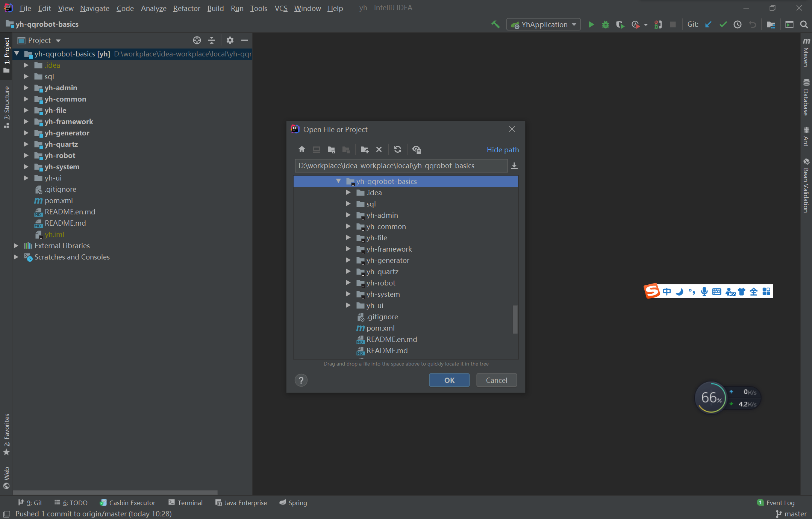This screenshot has height=519, width=812.
Task: Click the dialog file tree scrollbar
Action: tap(515, 319)
